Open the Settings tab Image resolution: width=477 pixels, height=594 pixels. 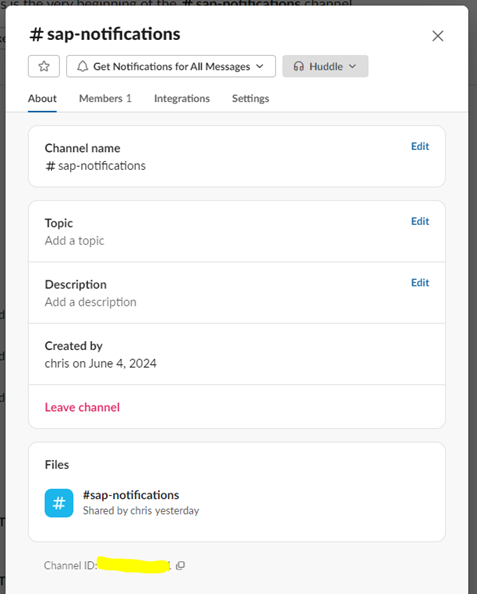[250, 98]
